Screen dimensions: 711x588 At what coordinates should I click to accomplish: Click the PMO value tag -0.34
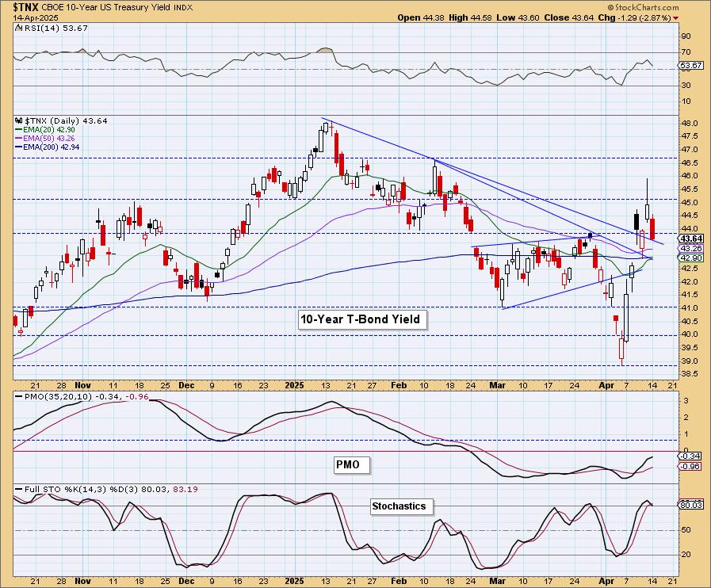691,456
